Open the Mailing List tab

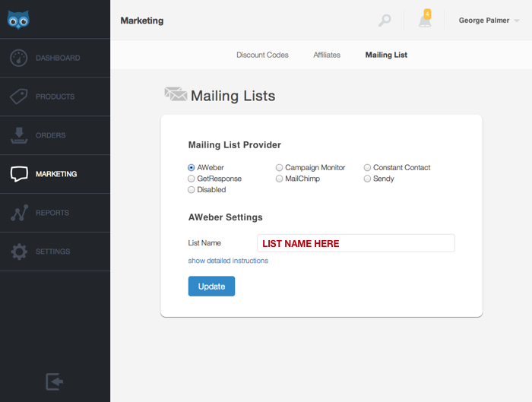click(386, 55)
